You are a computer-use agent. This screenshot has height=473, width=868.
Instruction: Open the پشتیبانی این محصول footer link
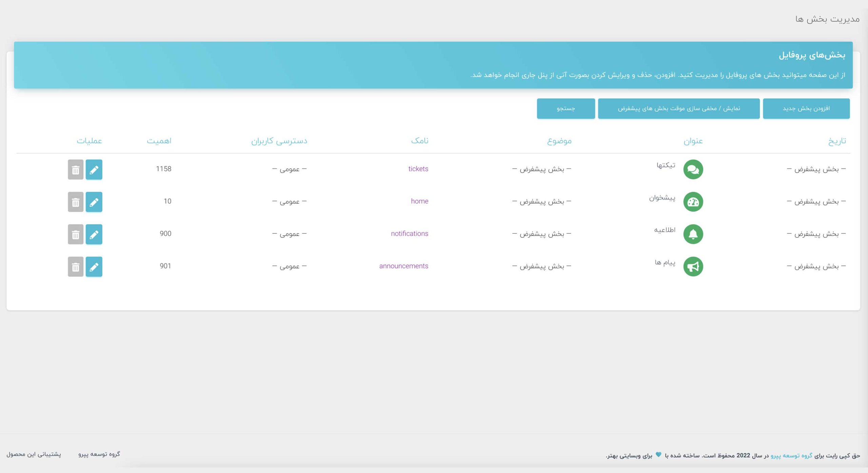34,454
